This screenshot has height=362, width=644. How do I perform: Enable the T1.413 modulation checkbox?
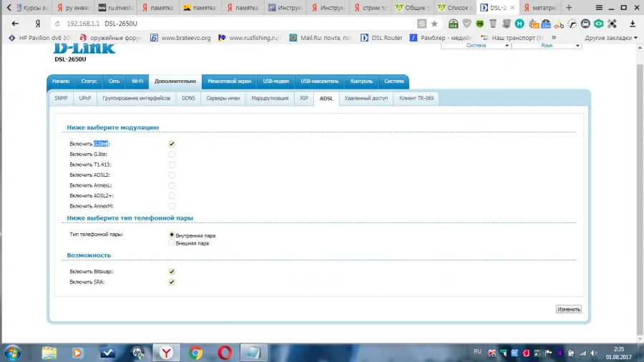[172, 165]
